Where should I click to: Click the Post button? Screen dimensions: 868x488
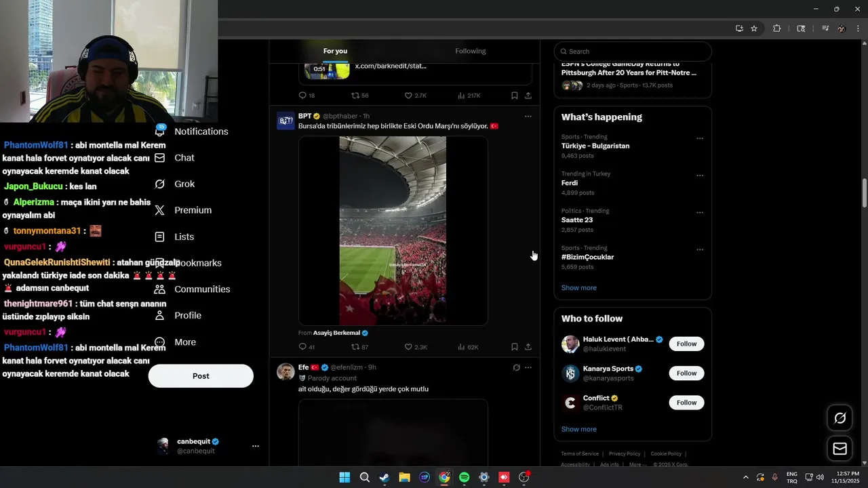pos(201,376)
